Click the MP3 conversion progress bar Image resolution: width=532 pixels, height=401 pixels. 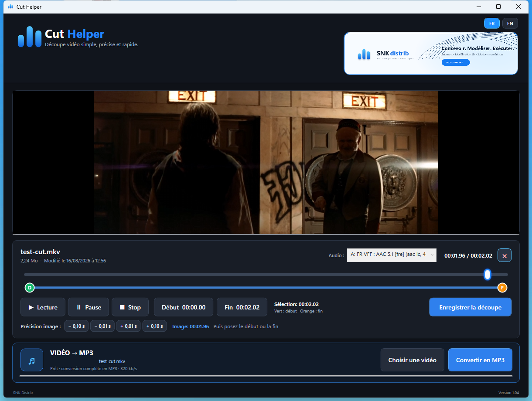click(x=266, y=376)
